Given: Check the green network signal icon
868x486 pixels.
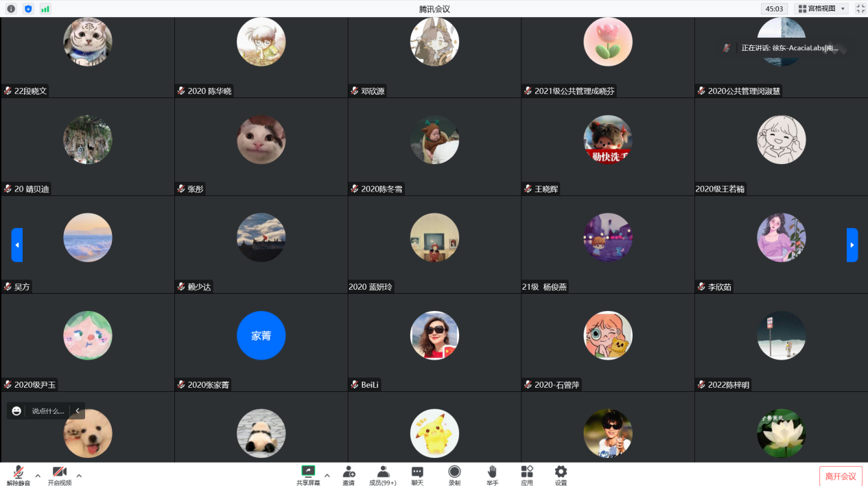Looking at the screenshot, I should pyautogui.click(x=45, y=9).
